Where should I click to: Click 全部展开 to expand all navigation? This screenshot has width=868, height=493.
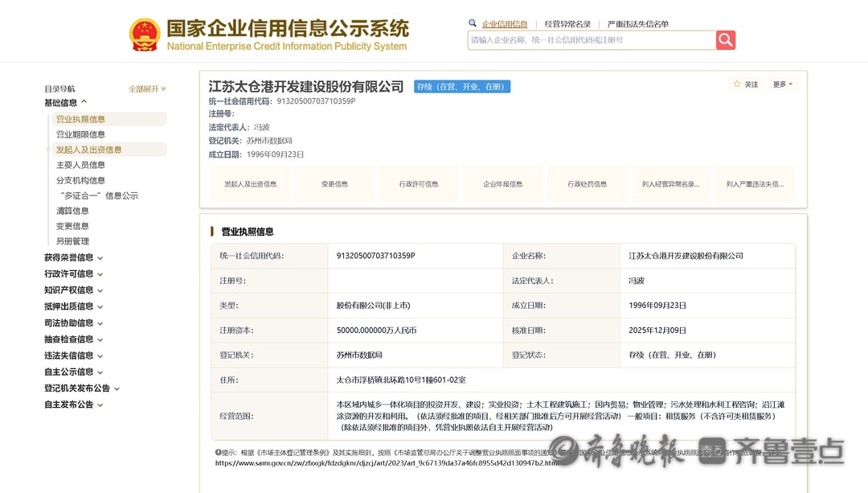click(147, 88)
